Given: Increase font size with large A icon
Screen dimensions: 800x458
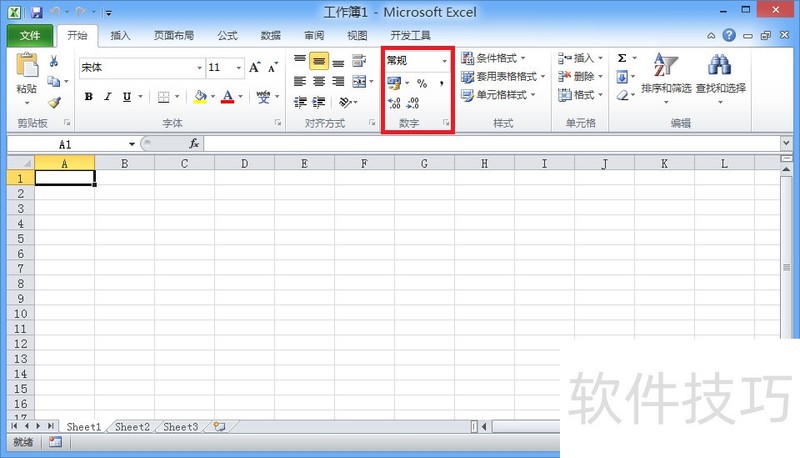Looking at the screenshot, I should point(255,67).
